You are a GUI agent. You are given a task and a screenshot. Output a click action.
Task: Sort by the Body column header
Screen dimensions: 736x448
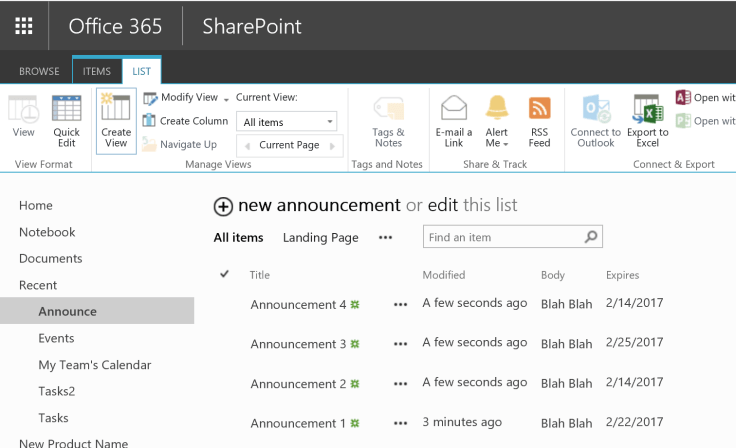[x=552, y=275]
